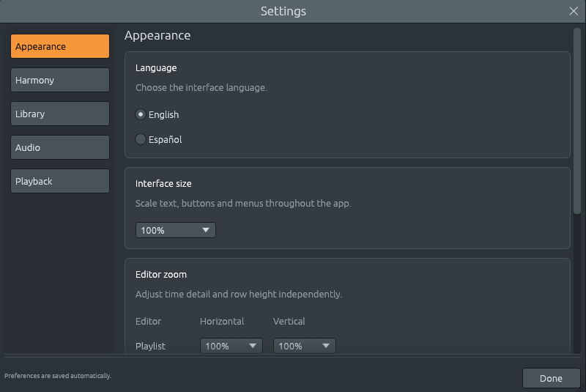Viewport: 586px width, 392px height.
Task: Click the 'Horizontal' column header
Action: 222,322
